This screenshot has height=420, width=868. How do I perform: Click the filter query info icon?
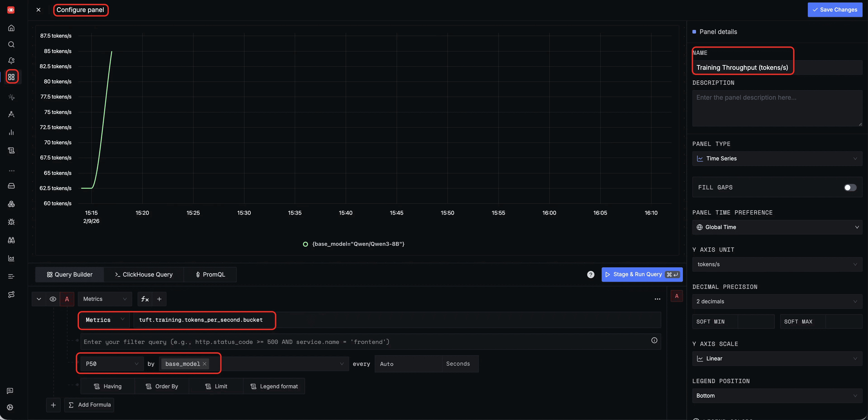654,340
